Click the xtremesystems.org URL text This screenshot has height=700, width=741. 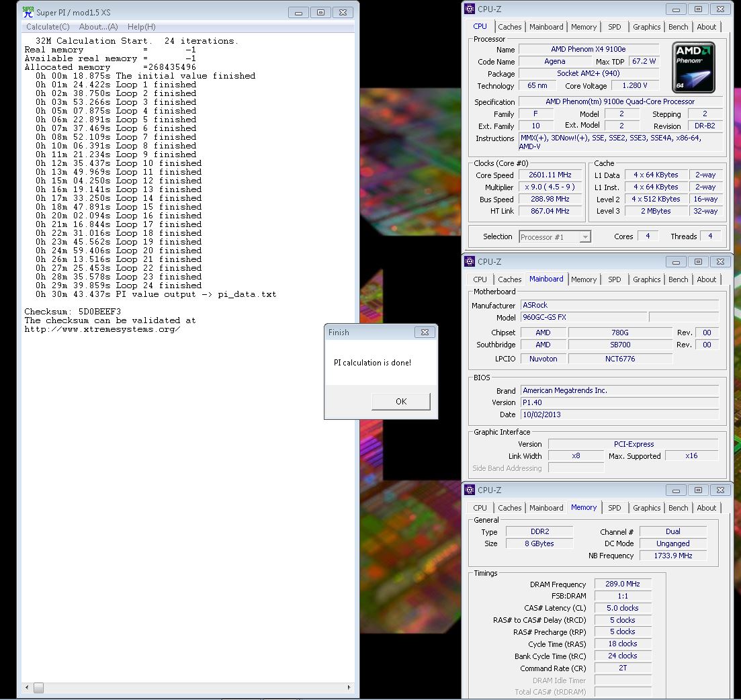pyautogui.click(x=102, y=329)
